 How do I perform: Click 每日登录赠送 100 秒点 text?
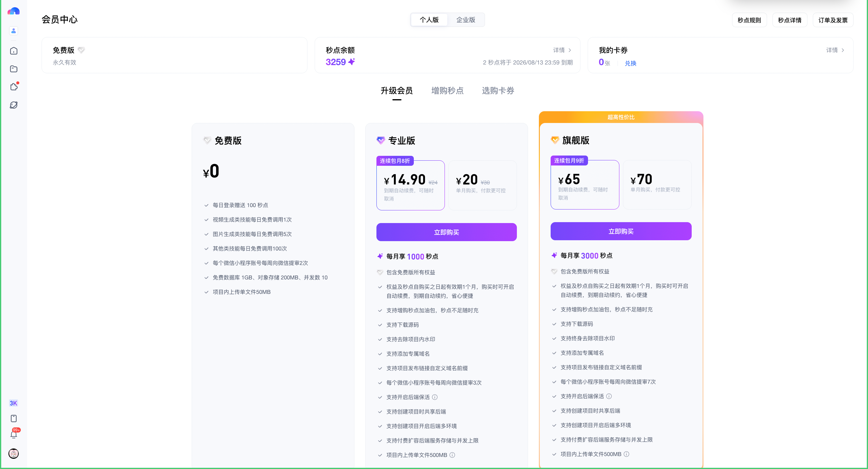[x=240, y=205]
